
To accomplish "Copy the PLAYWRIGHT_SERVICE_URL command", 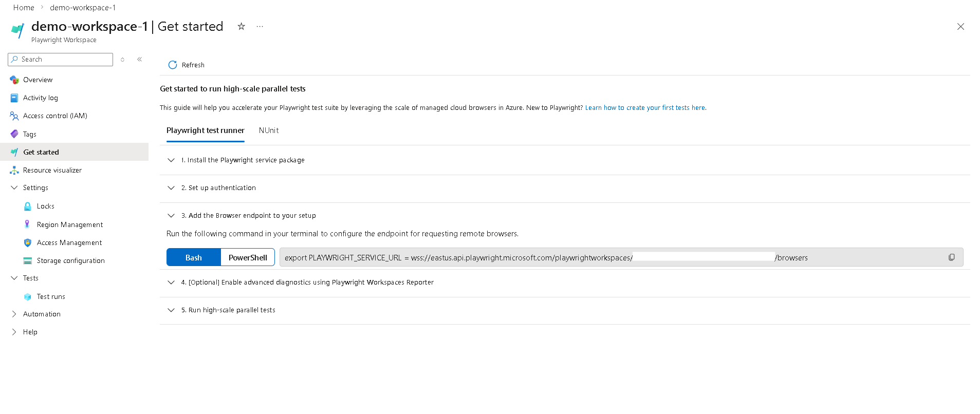I will tap(951, 257).
